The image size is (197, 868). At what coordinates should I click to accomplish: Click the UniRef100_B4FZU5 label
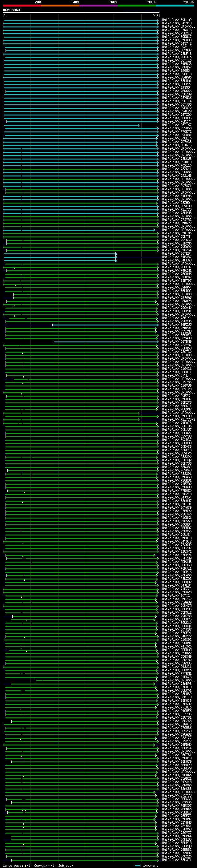pyautogui.click(x=176, y=325)
